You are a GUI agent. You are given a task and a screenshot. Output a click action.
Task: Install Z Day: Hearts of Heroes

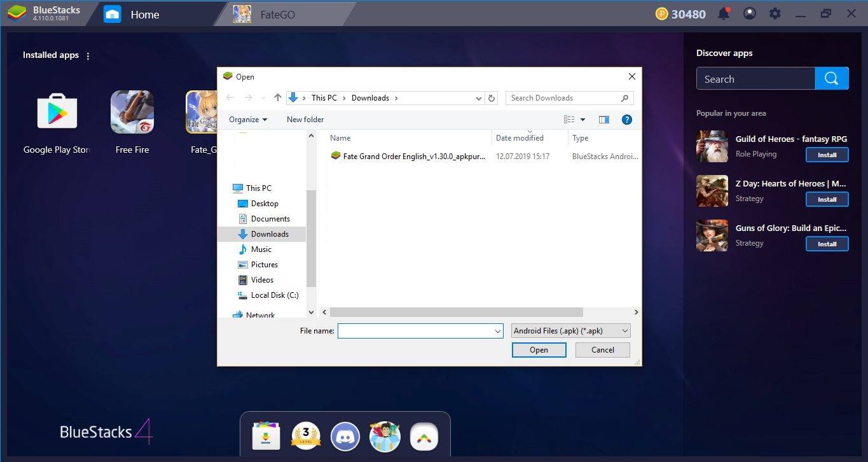tap(827, 199)
